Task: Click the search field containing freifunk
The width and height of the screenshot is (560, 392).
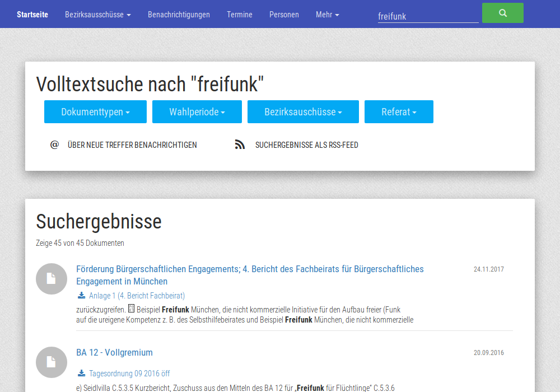Action: 428,16
